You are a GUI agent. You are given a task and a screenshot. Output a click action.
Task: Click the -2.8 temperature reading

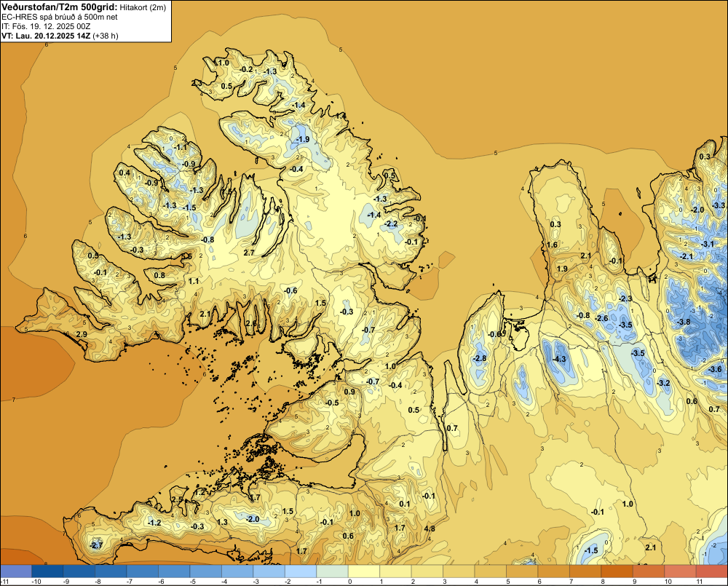tap(480, 358)
